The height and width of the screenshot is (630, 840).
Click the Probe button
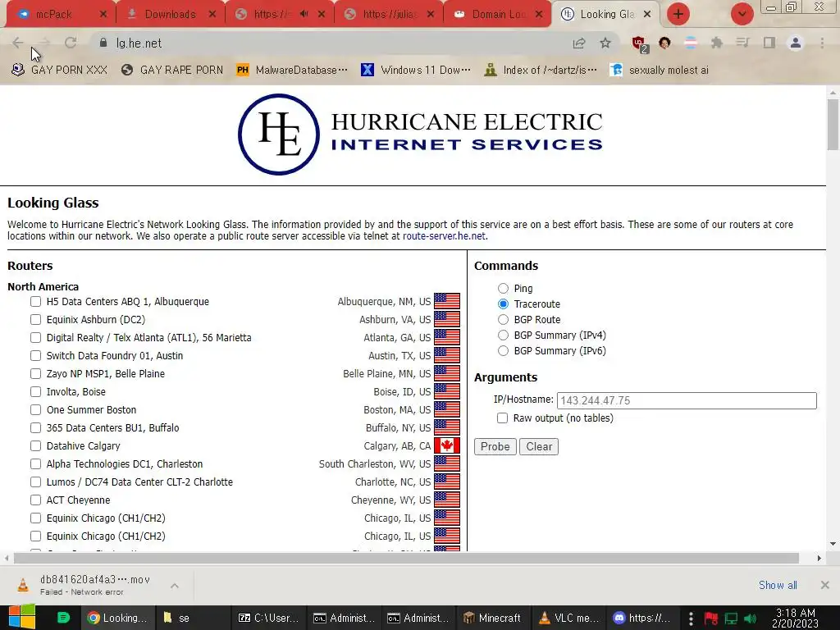coord(495,447)
